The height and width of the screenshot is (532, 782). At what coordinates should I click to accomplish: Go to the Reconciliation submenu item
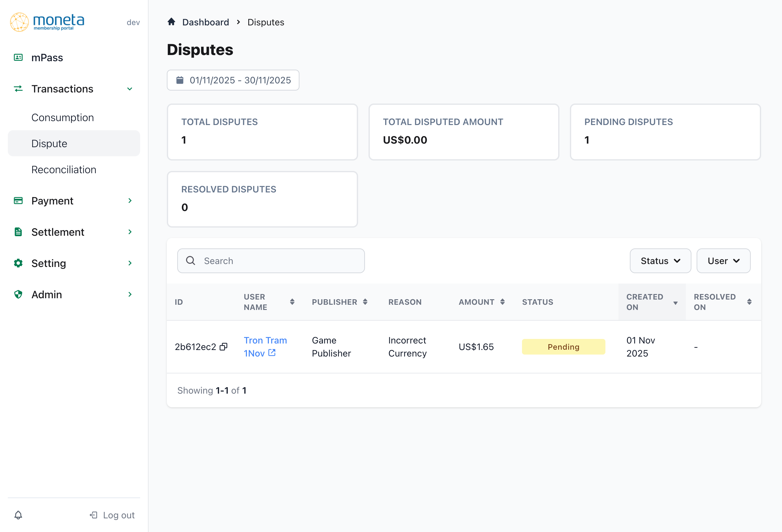(x=64, y=170)
